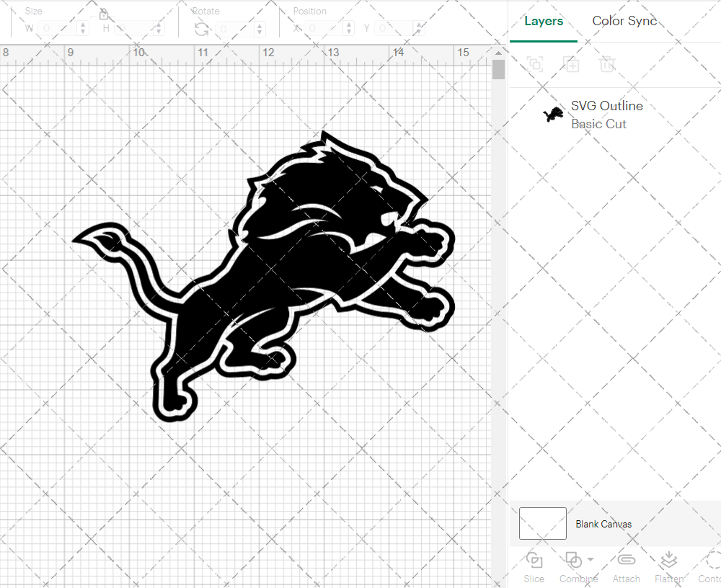The width and height of the screenshot is (721, 588).
Task: Click the Blank Canvas color swatch
Action: point(542,524)
